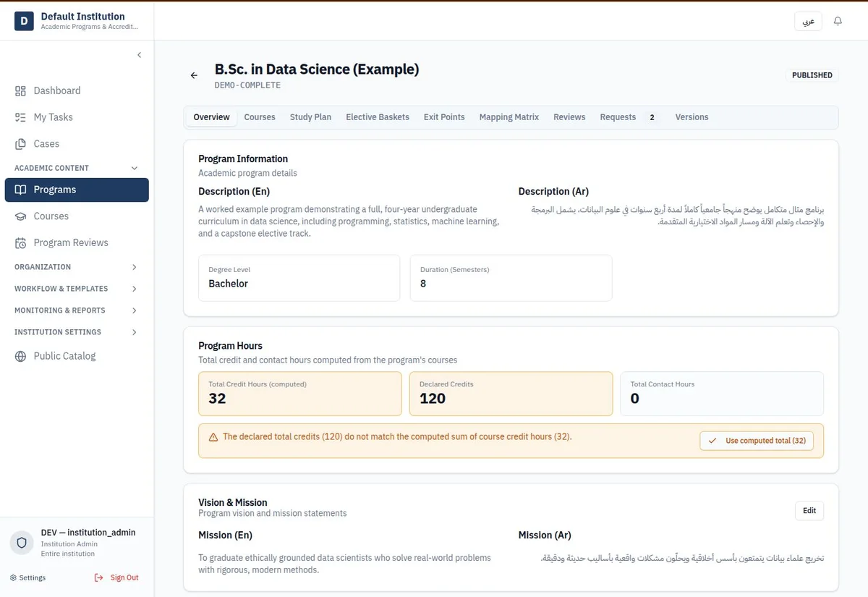Image resolution: width=868 pixels, height=597 pixels.
Task: Click the Courses graduation cap icon
Action: (x=20, y=216)
